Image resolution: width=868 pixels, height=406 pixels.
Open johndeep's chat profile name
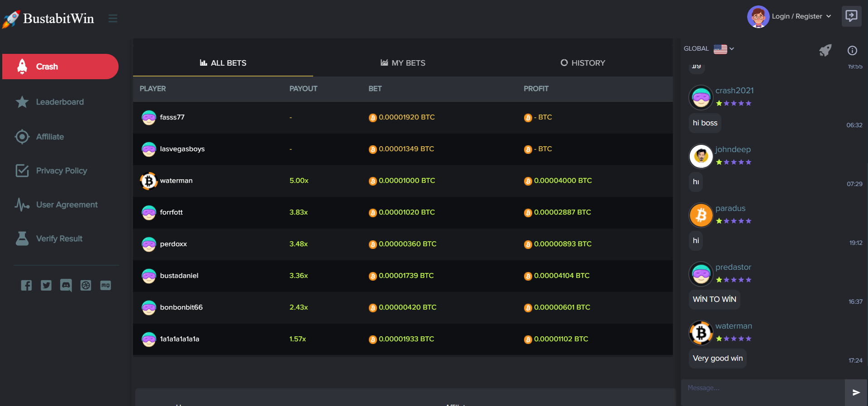(x=733, y=149)
